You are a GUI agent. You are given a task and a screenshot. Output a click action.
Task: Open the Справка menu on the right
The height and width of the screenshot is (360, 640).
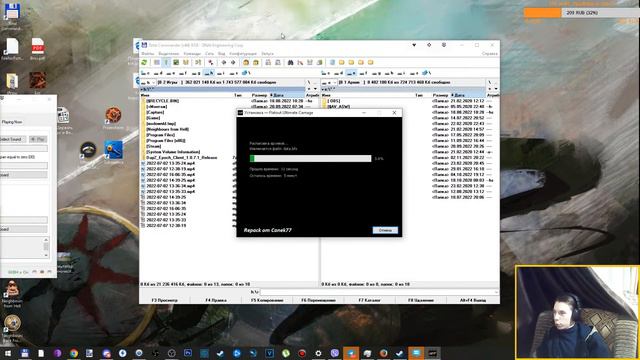click(x=489, y=53)
